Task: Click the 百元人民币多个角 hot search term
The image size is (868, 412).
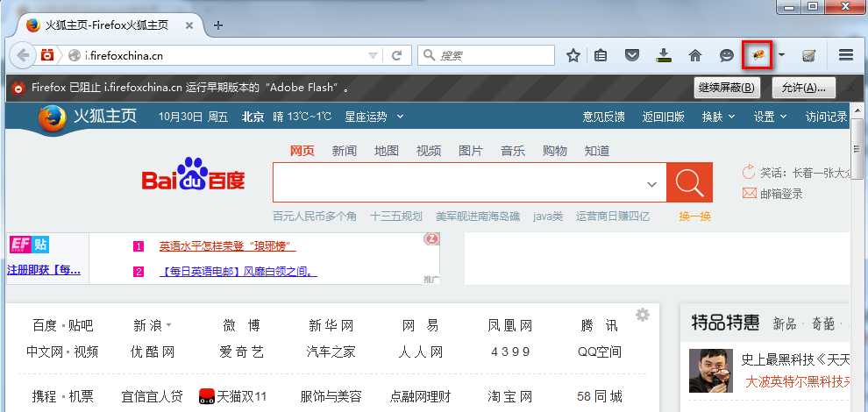Action: 315,217
